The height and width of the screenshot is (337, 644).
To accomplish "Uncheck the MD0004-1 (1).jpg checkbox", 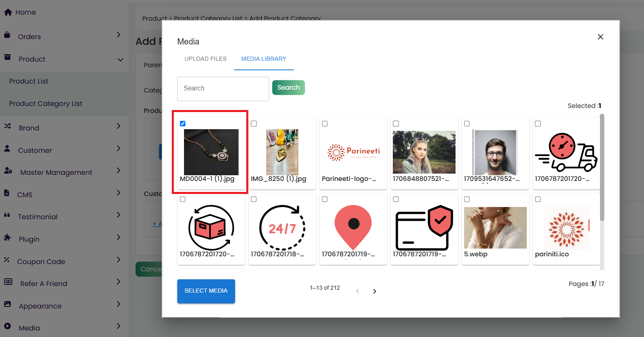I will click(183, 123).
